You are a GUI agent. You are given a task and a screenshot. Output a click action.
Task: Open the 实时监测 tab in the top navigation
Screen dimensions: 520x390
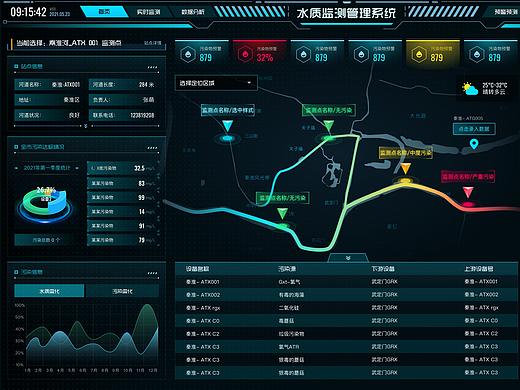pyautogui.click(x=148, y=12)
